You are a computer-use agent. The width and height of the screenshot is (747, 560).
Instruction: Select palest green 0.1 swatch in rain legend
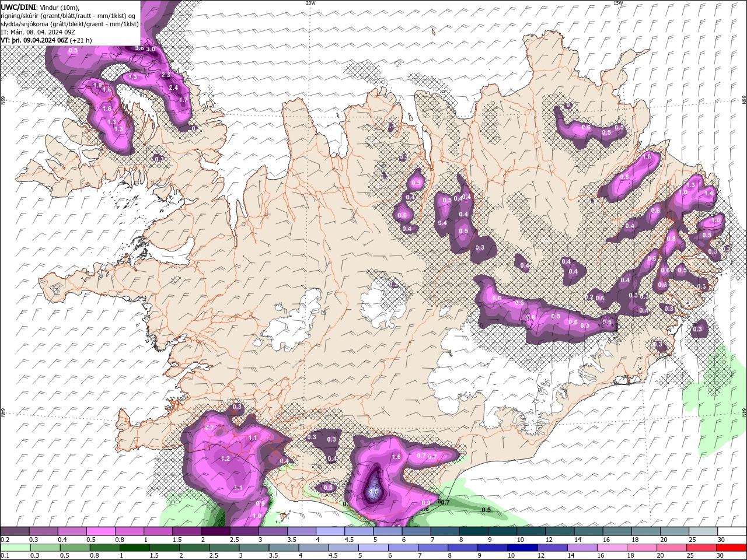click(15, 548)
